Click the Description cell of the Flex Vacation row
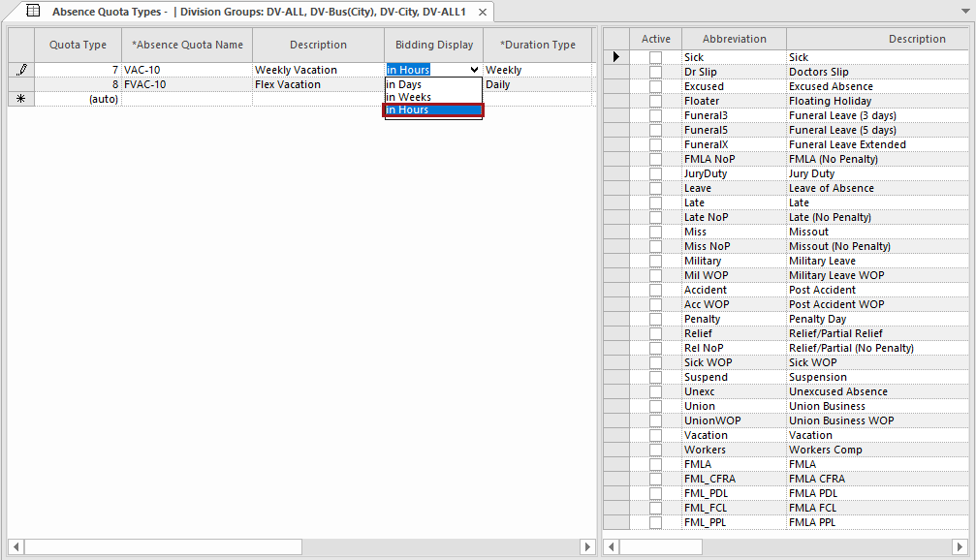The width and height of the screenshot is (976, 560). (x=318, y=83)
